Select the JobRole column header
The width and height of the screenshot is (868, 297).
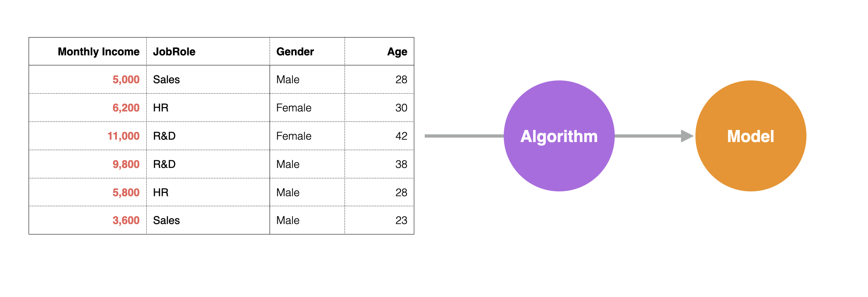click(174, 52)
